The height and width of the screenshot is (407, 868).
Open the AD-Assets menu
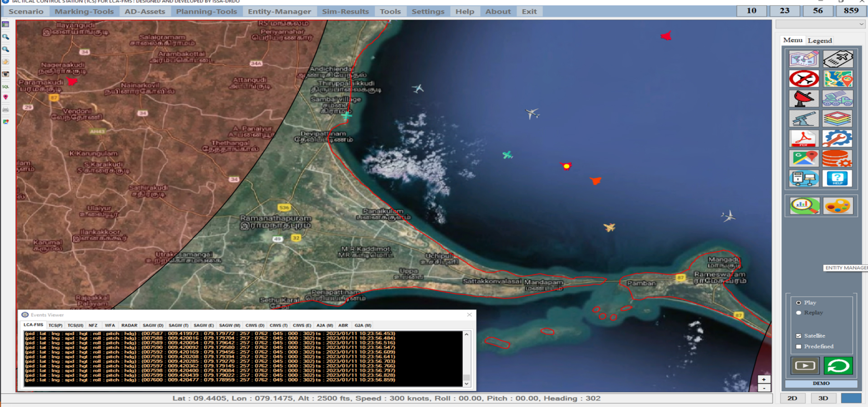(x=145, y=11)
